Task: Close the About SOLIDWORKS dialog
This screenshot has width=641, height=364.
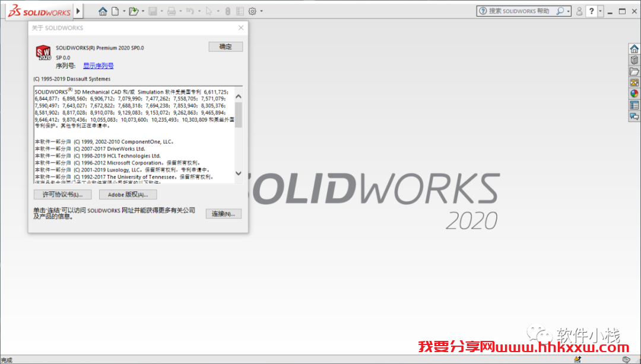Action: pos(241,28)
